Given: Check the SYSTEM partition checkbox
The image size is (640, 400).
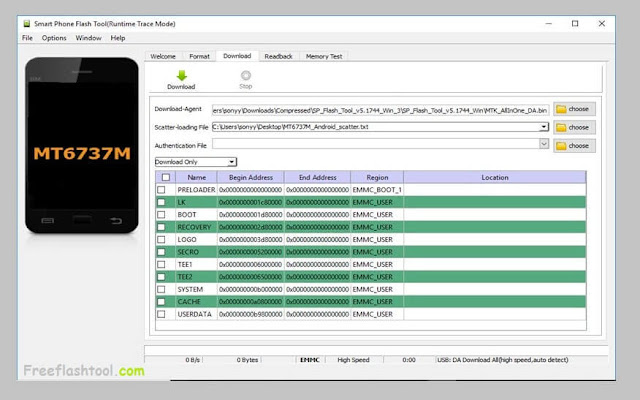Looking at the screenshot, I should point(161,289).
